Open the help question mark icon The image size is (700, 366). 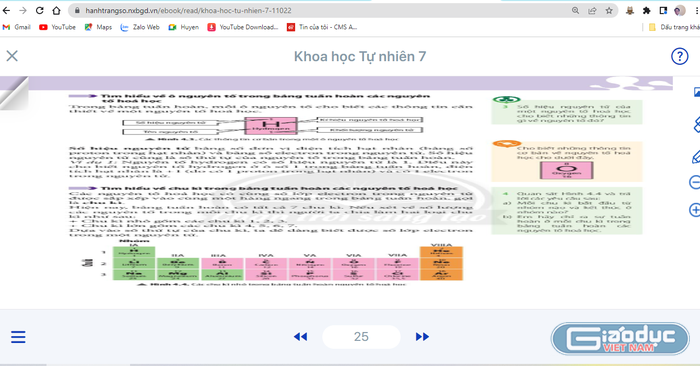(x=679, y=56)
